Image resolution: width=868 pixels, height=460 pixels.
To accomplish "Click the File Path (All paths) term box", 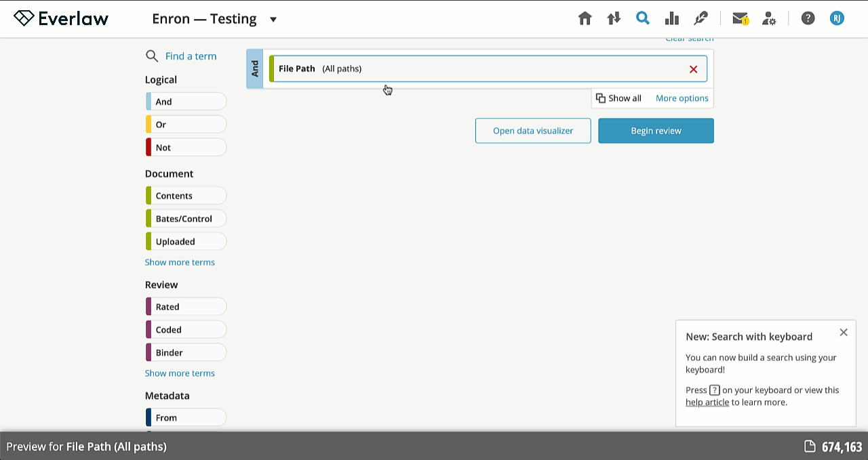I will tap(488, 68).
